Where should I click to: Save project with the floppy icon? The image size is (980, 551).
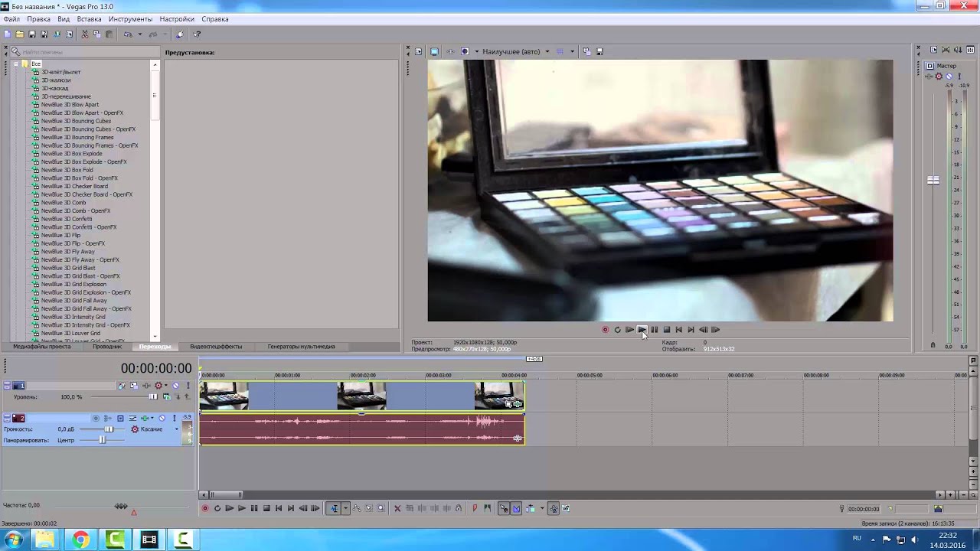click(x=31, y=34)
